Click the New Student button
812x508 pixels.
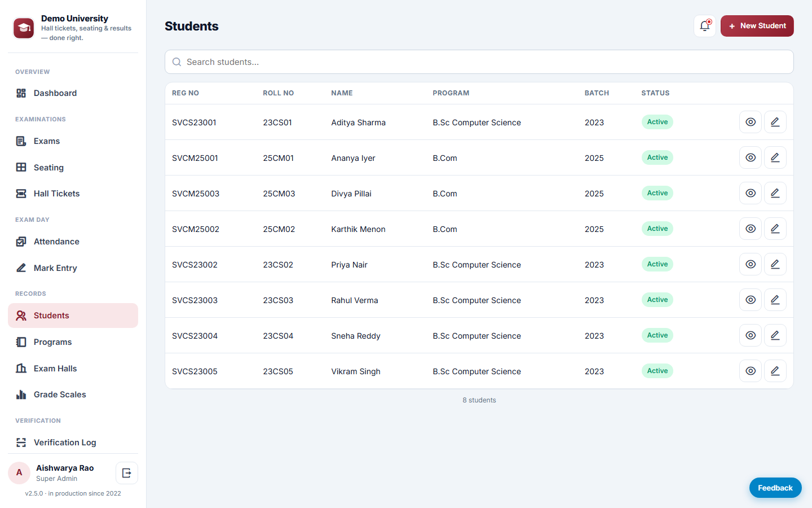(757, 26)
